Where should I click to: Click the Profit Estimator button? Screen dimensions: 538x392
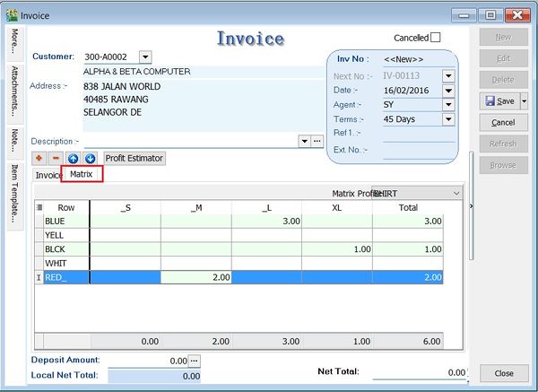(134, 158)
